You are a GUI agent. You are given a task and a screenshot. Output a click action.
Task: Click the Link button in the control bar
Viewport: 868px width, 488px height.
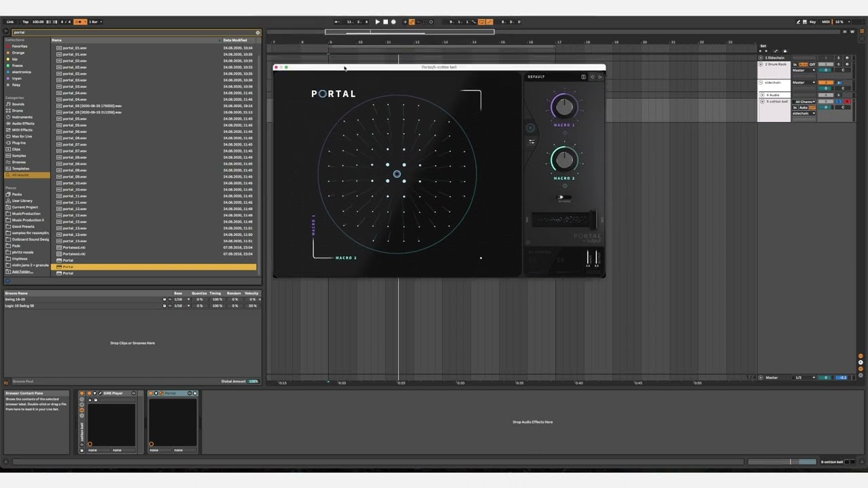coord(10,22)
